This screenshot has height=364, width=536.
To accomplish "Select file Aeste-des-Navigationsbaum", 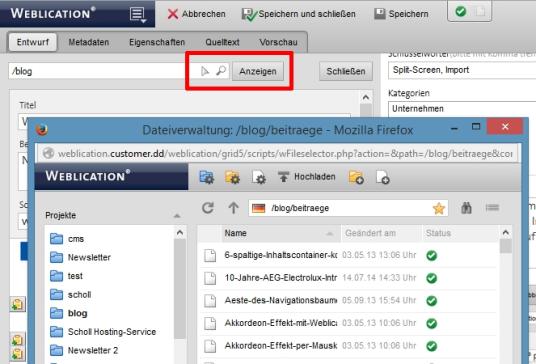I will 281,300.
